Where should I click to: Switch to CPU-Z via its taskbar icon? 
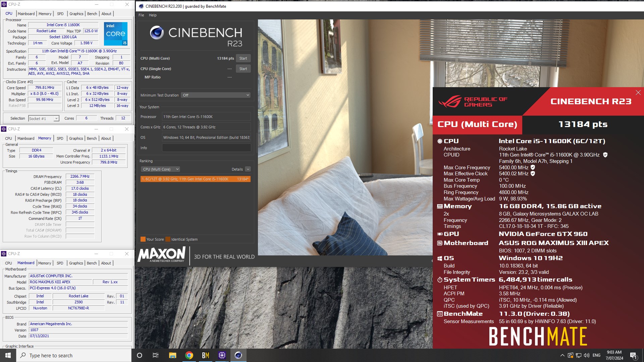(x=222, y=355)
